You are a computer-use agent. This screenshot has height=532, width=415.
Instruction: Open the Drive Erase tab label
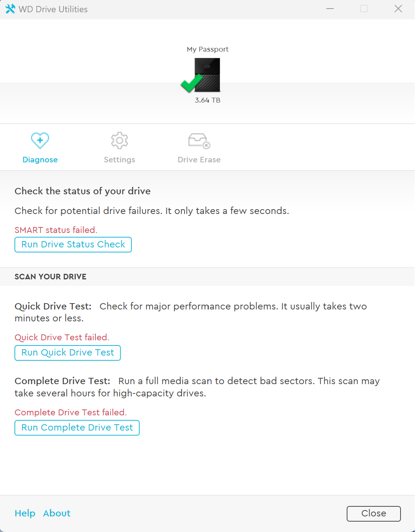coord(199,160)
